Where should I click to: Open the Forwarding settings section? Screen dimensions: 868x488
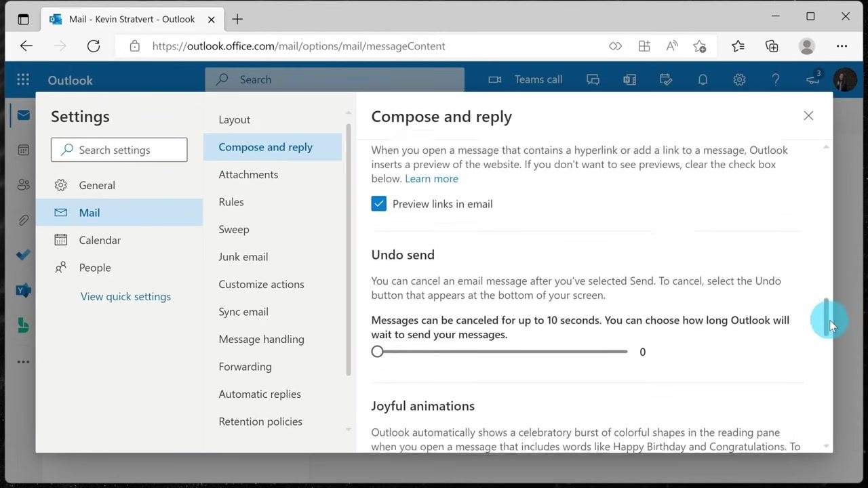click(x=273, y=367)
